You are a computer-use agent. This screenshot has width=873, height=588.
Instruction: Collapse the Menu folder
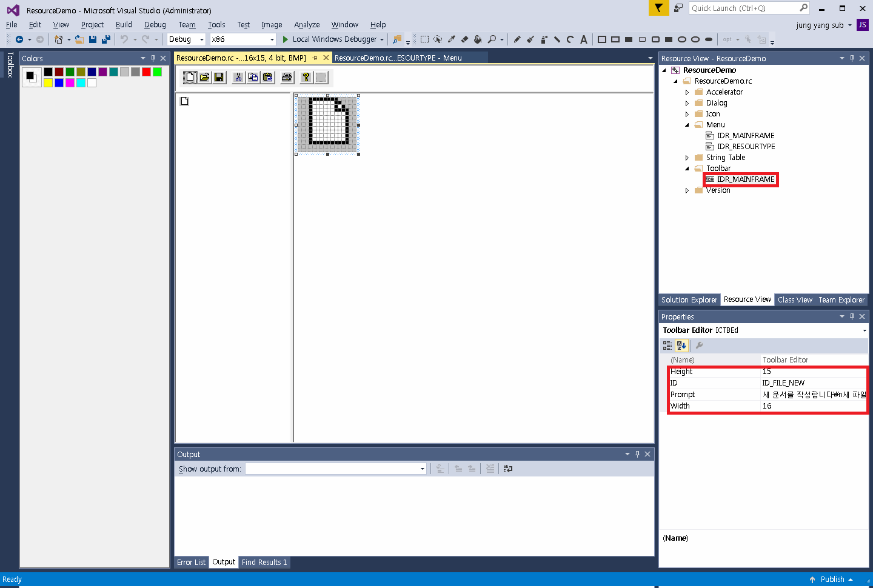click(687, 125)
